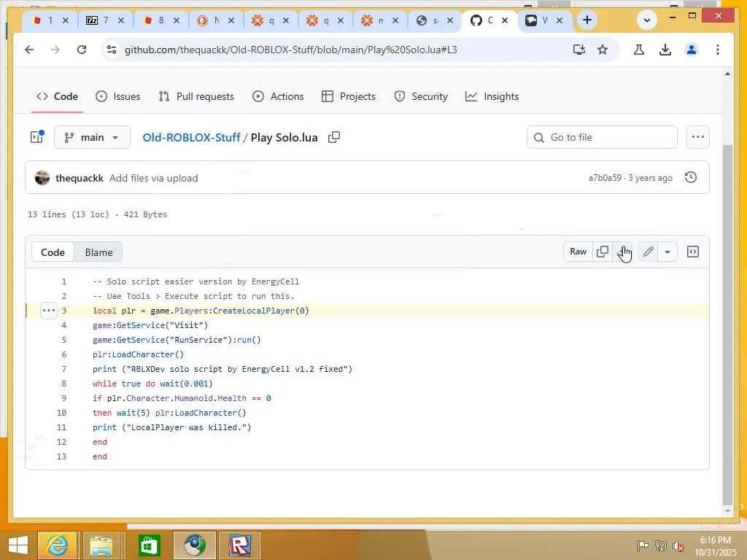
Task: Go forward in browser history
Action: tap(55, 50)
